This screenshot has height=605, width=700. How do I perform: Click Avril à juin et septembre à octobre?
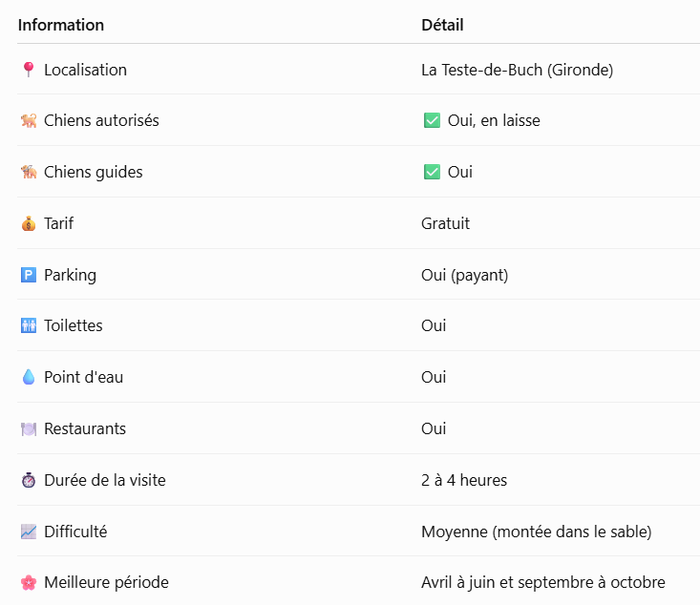(x=543, y=583)
